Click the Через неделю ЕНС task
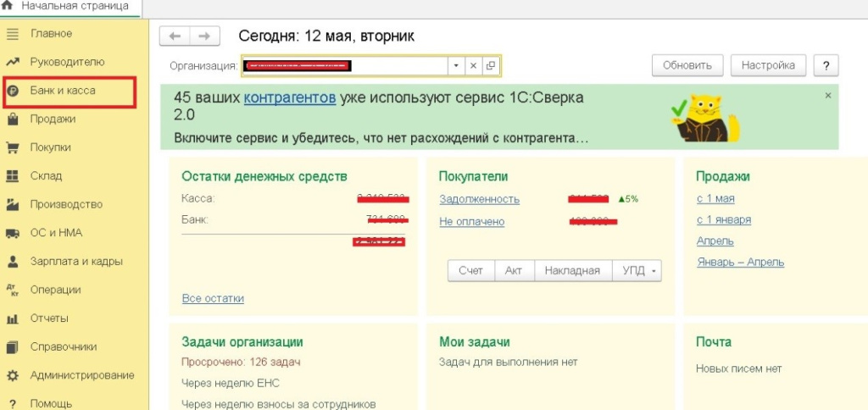The width and height of the screenshot is (868, 410). (x=231, y=383)
